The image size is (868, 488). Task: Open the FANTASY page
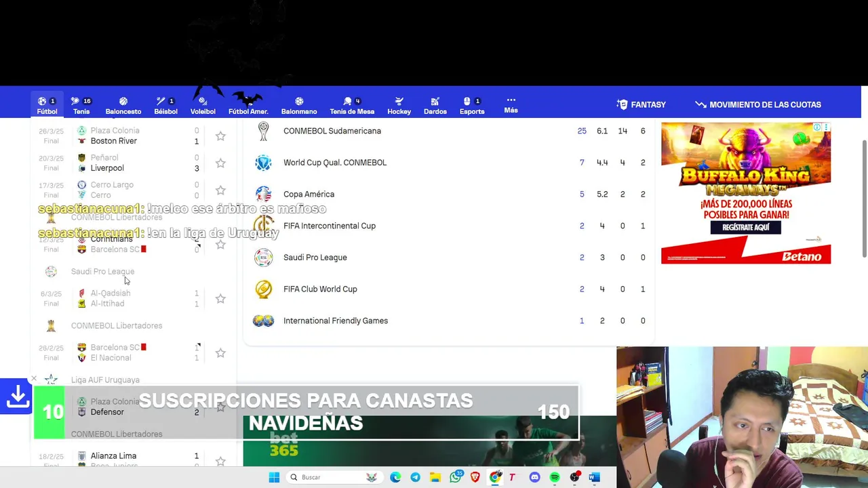pyautogui.click(x=642, y=104)
